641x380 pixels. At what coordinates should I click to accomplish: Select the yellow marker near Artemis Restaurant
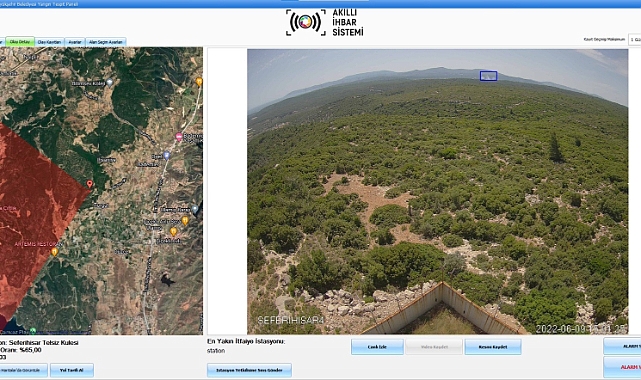click(54, 252)
